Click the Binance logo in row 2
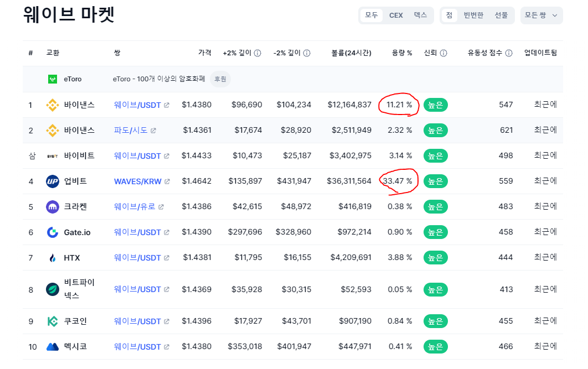Viewport: 588px width, 369px height. [x=53, y=131]
